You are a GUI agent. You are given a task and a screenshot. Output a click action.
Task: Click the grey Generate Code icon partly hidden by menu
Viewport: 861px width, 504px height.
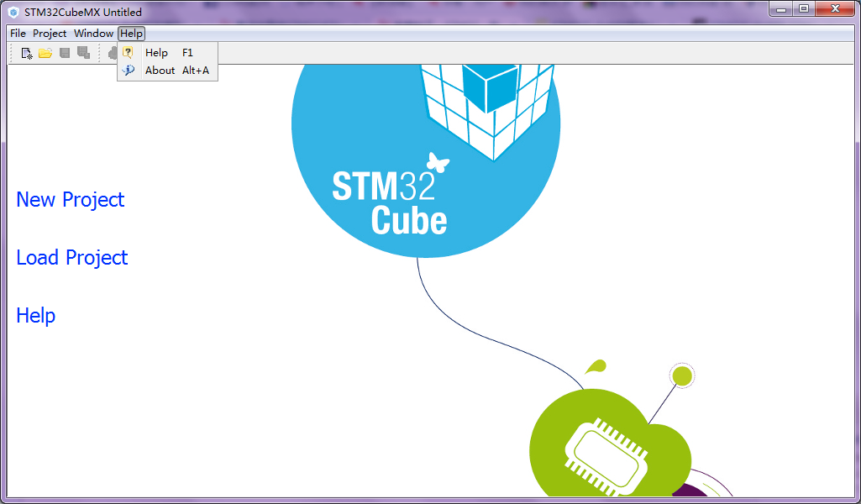point(112,53)
